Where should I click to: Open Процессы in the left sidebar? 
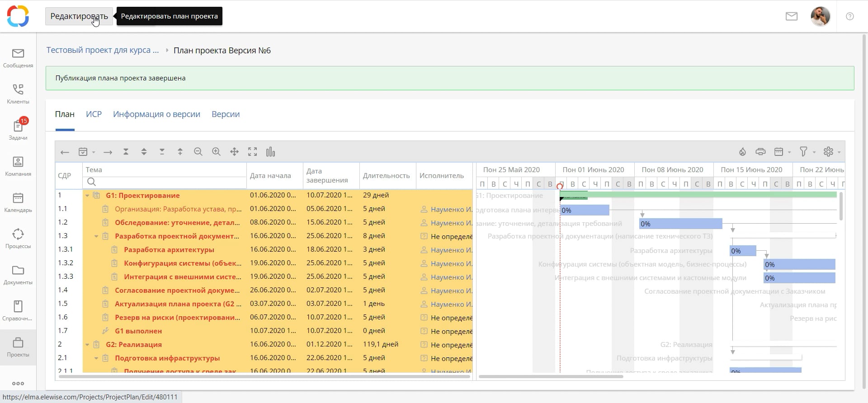(18, 239)
